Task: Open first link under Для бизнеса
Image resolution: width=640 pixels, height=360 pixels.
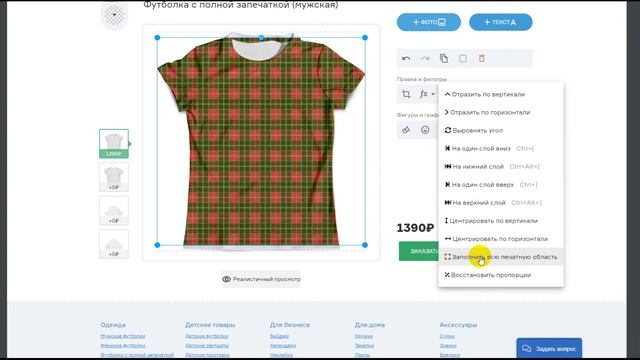Action: 279,336
